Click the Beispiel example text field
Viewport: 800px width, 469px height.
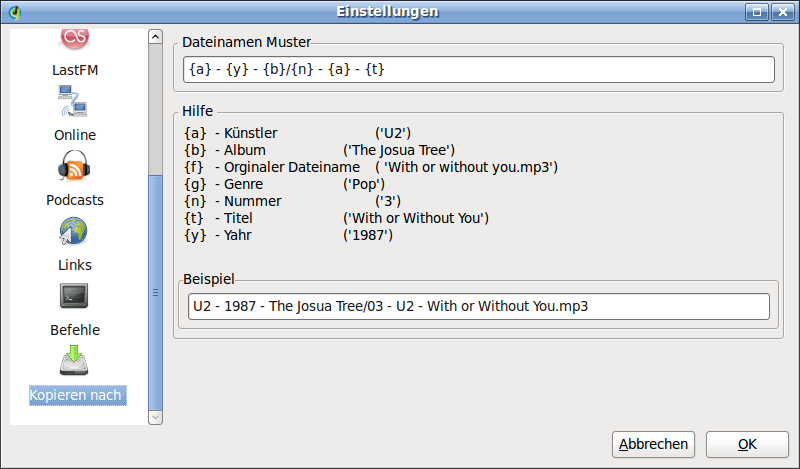tap(479, 306)
